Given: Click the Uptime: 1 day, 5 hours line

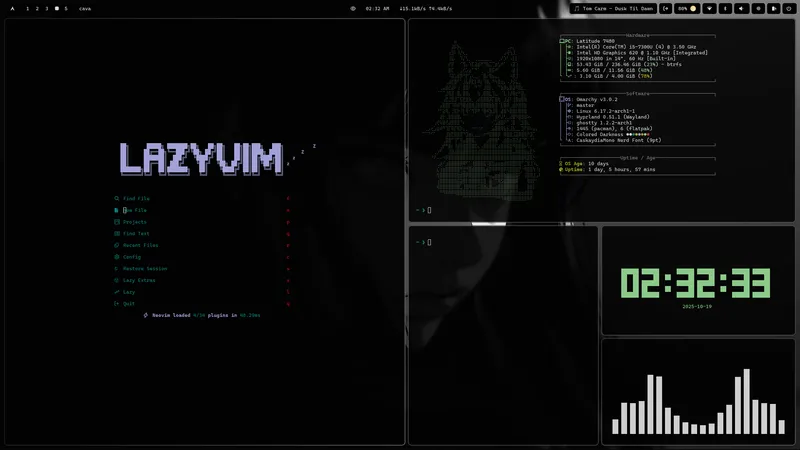Looking at the screenshot, I should [607, 169].
